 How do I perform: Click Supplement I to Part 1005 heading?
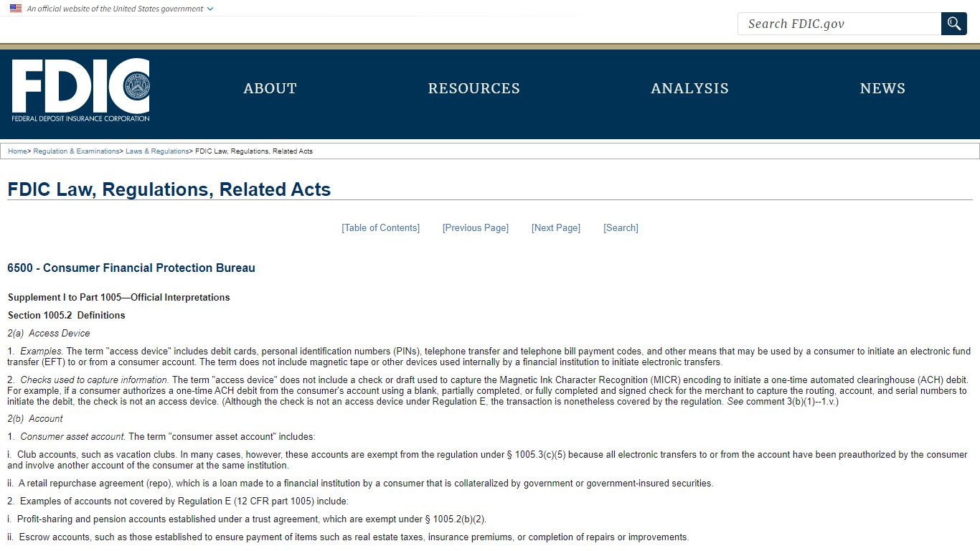(119, 298)
